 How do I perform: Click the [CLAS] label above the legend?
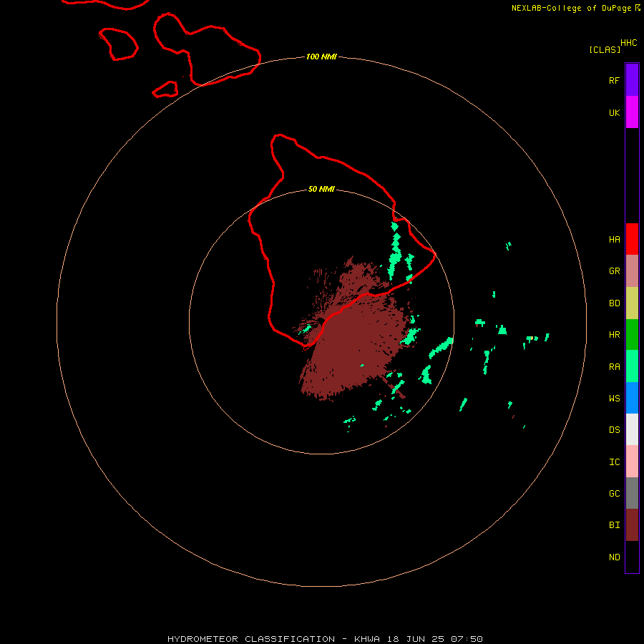click(605, 49)
